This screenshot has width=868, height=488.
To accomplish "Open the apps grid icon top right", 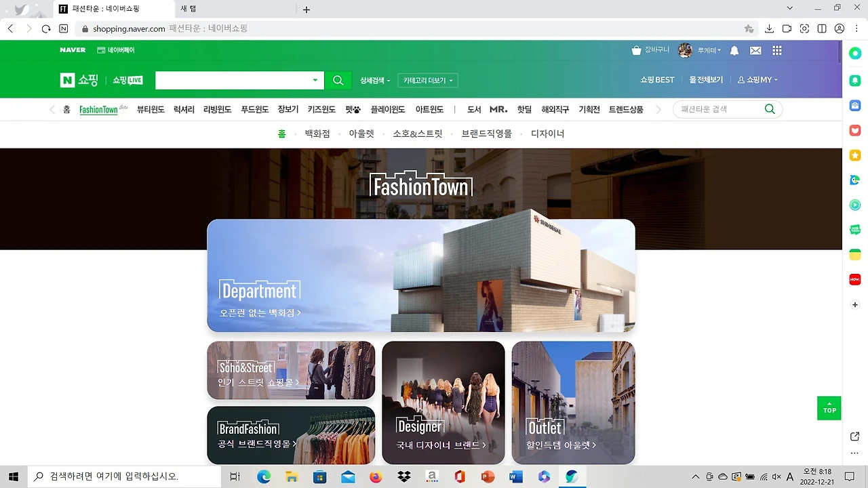I will point(777,50).
